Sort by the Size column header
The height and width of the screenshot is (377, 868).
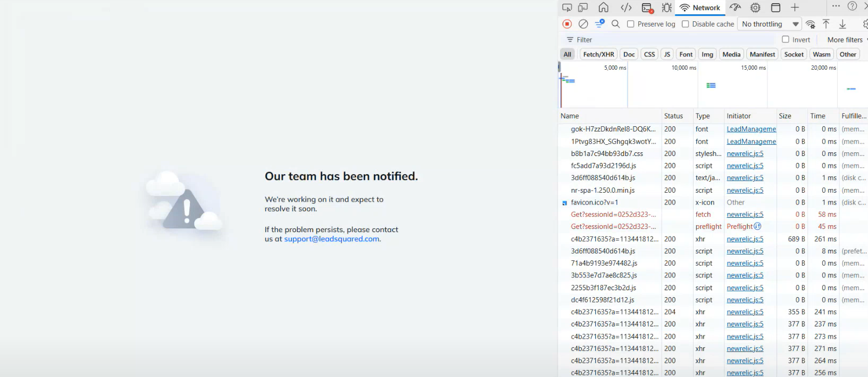pyautogui.click(x=791, y=116)
